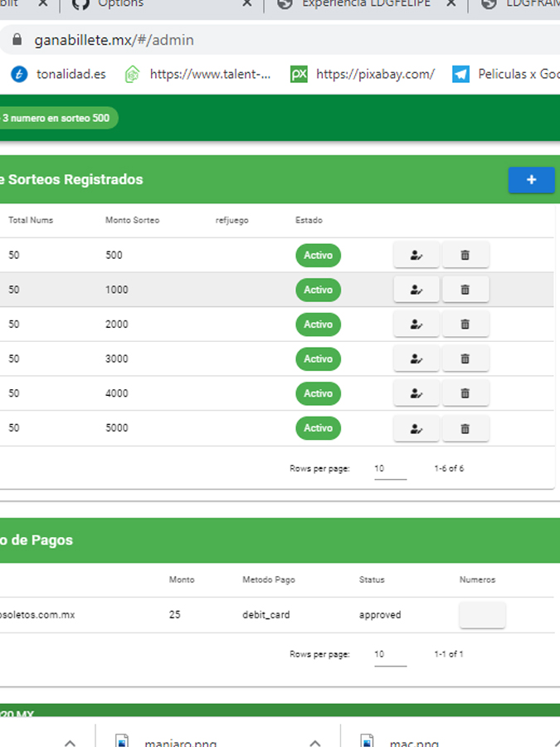The image size is (560, 747).
Task: Toggle Activo chip on monto 5000 row
Action: [x=318, y=428]
